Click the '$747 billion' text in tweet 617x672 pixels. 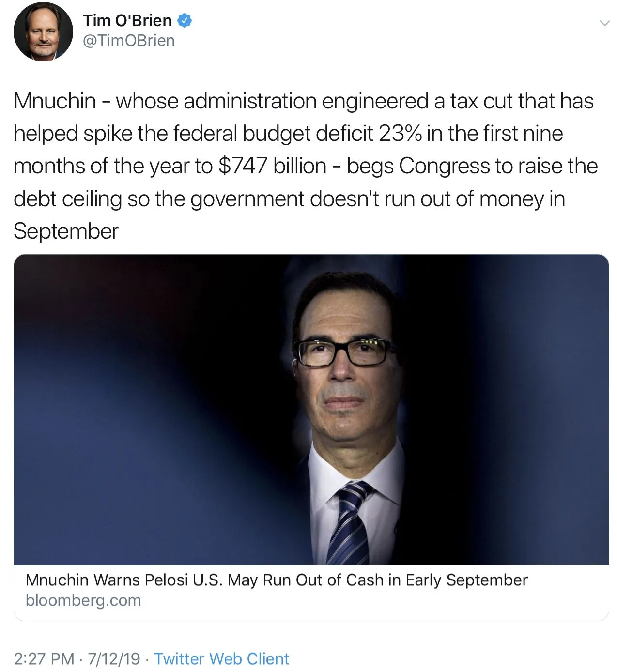[272, 166]
